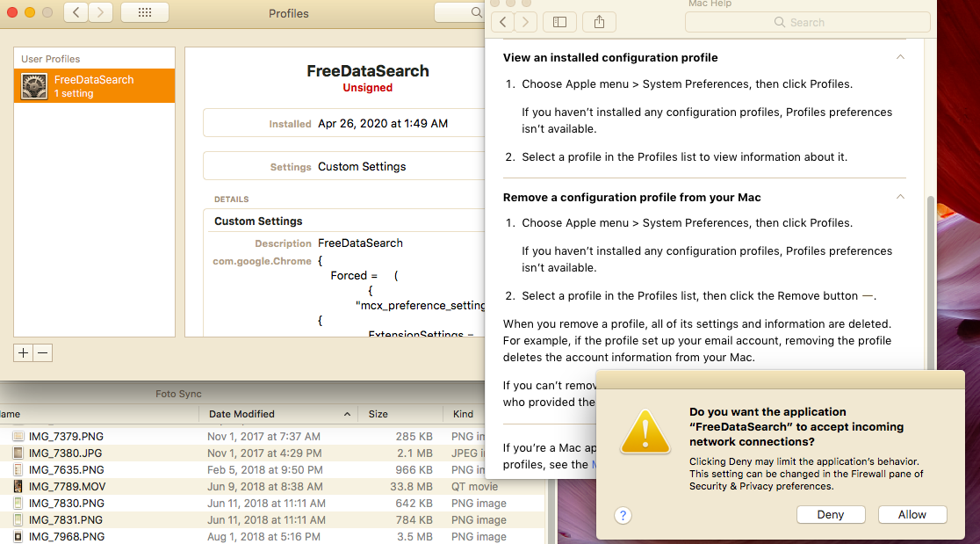Screen dimensions: 980x544
Task: Close the Profiles window with the red button
Action: pos(12,12)
